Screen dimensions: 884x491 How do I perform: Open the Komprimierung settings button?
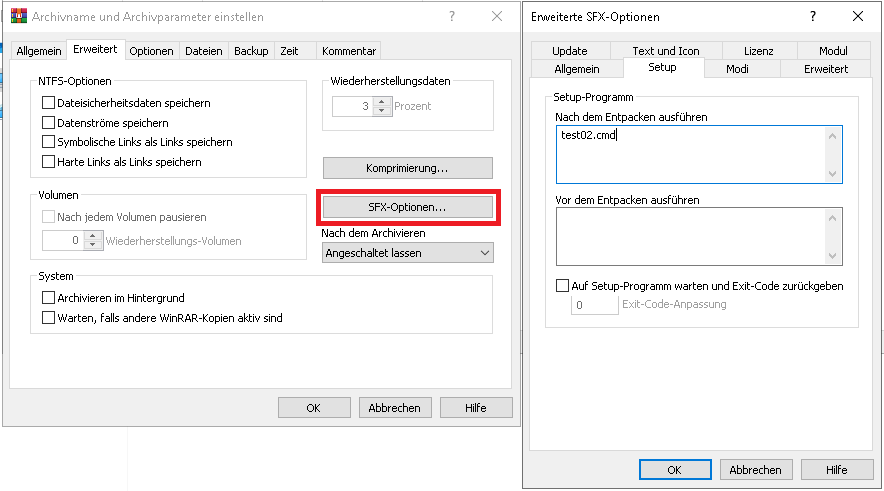(x=407, y=168)
